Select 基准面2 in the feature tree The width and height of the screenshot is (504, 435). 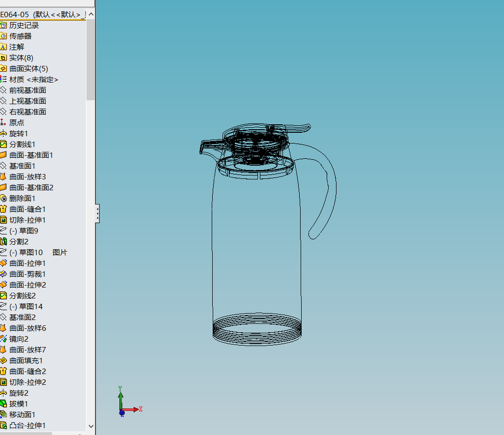click(23, 318)
